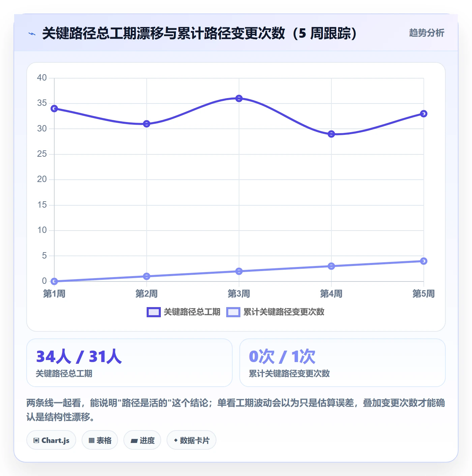Click the 数据卡片 tag chip

191,440
